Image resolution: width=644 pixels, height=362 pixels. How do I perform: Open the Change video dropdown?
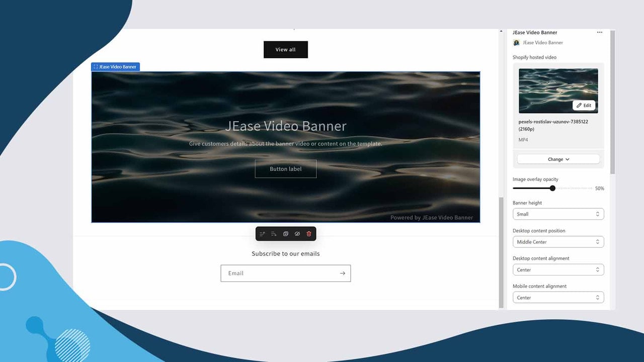point(558,159)
